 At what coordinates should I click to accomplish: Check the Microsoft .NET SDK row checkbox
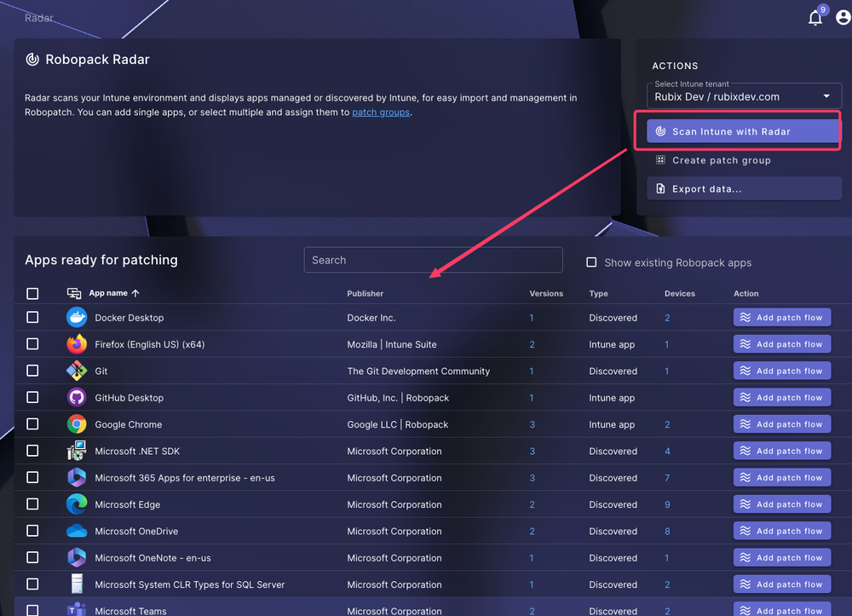32,451
